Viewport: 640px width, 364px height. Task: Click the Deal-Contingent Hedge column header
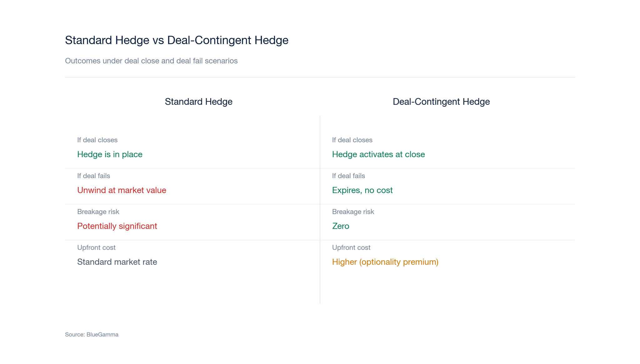(x=441, y=102)
